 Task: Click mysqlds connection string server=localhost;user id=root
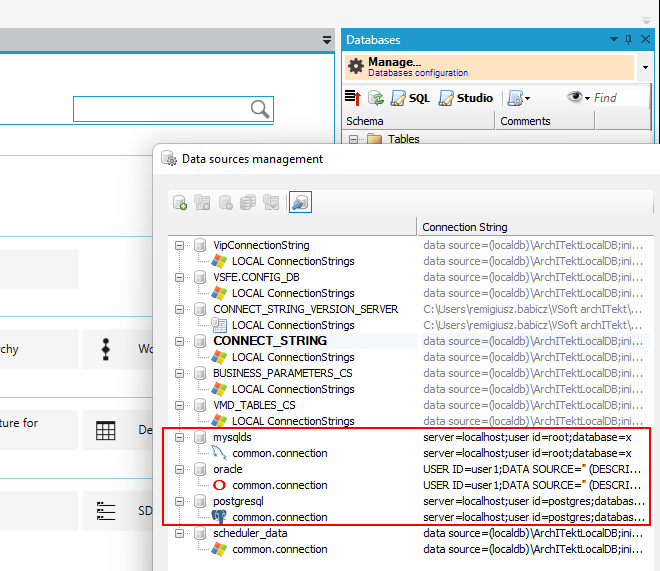pyautogui.click(x=527, y=437)
